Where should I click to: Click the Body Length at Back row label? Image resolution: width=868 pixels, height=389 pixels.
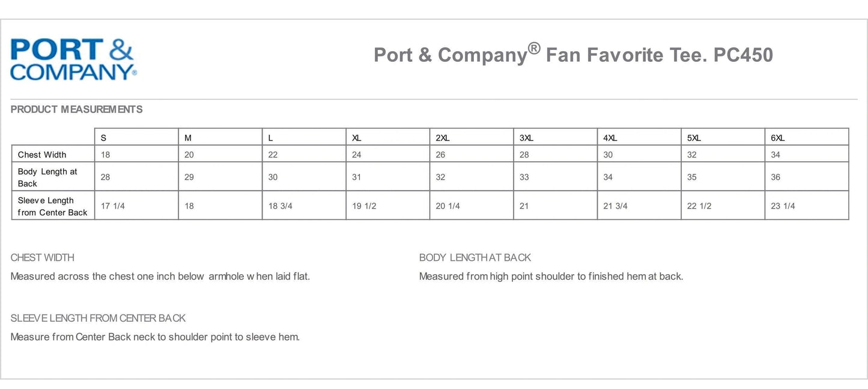[47, 177]
